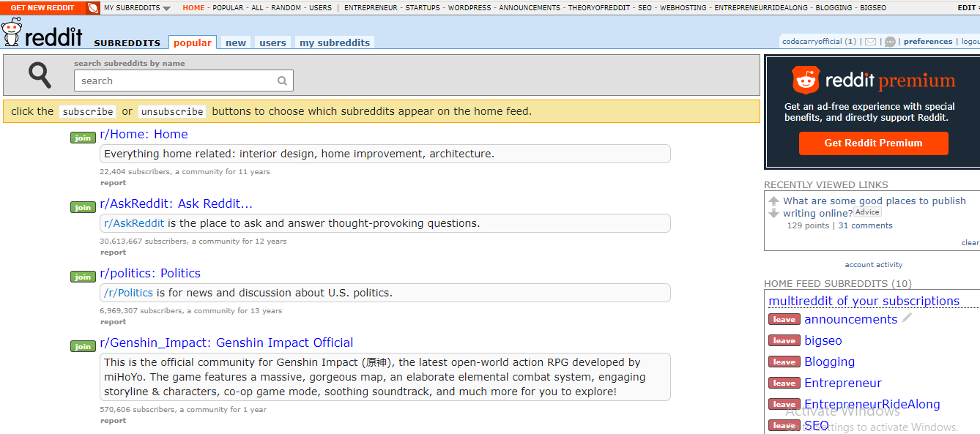Leave the Blogging subreddit

[784, 362]
